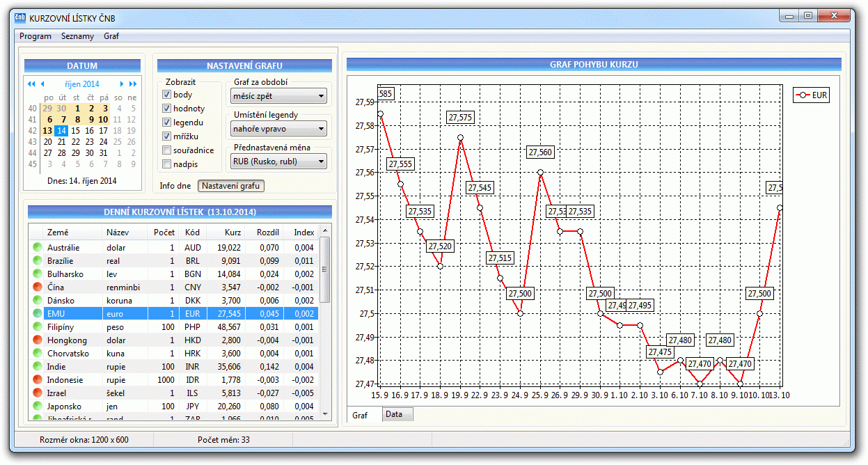Click red indicator icon next to Hongkong
The height and width of the screenshot is (465, 868).
pos(37,340)
